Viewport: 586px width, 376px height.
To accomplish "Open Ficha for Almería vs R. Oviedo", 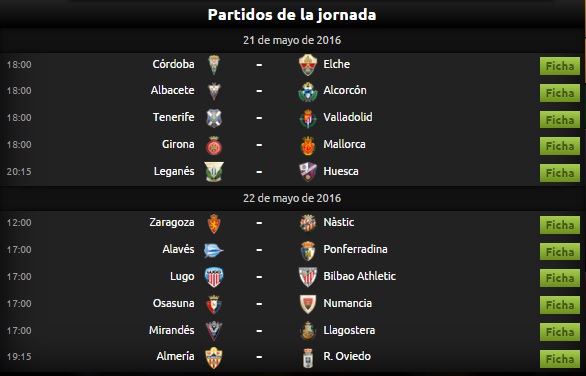I will (x=560, y=359).
